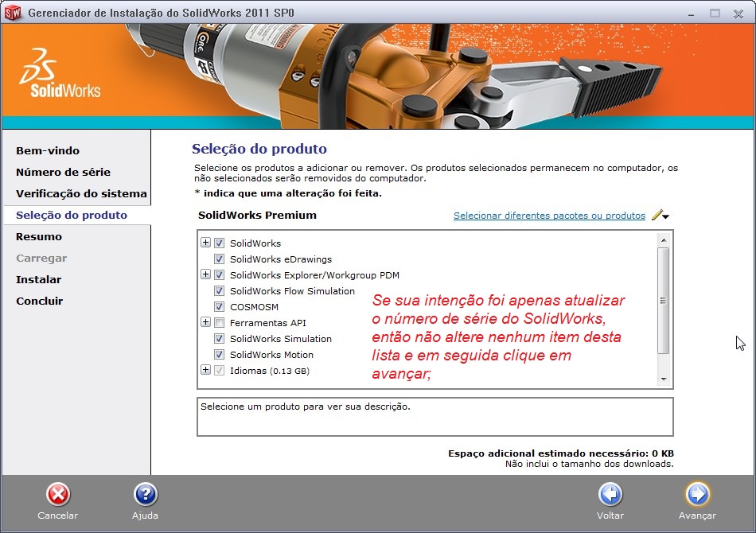Go back with the Voltar arrow icon
The height and width of the screenshot is (533, 756).
click(610, 495)
